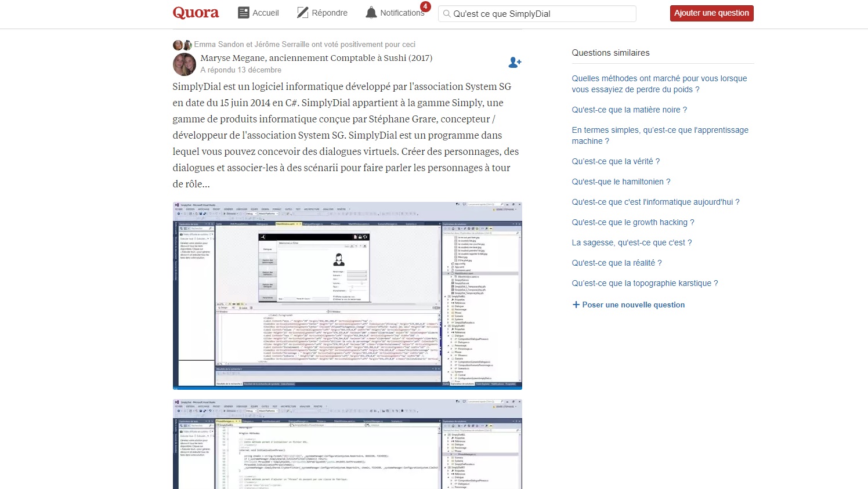The image size is (868, 489).
Task: Click the small upvoter avatars
Action: pyautogui.click(x=182, y=45)
